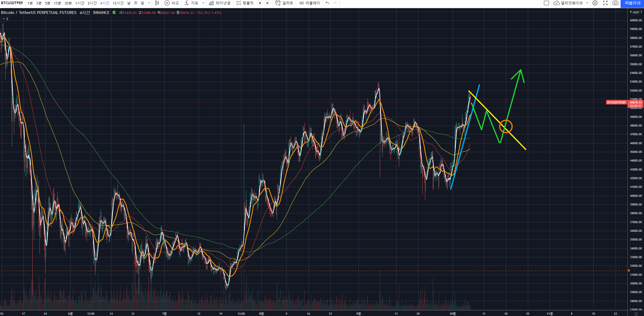Open the layout selection square icon
The width and height of the screenshot is (644, 316).
point(546,3)
